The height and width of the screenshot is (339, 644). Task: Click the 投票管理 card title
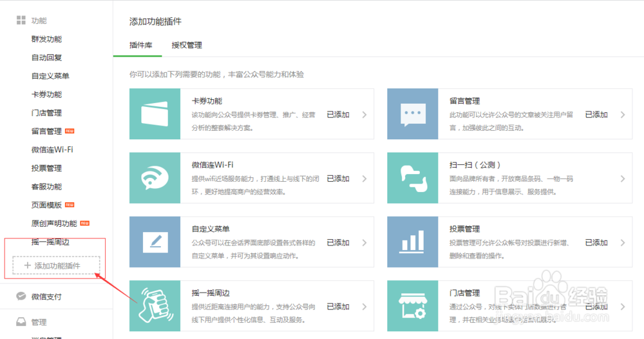pyautogui.click(x=464, y=229)
